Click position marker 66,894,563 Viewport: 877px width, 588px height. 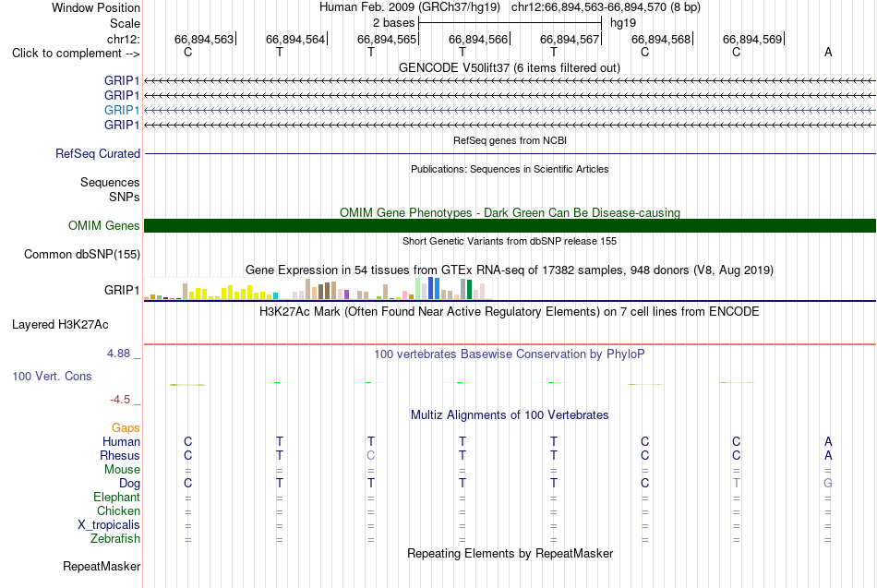click(204, 39)
